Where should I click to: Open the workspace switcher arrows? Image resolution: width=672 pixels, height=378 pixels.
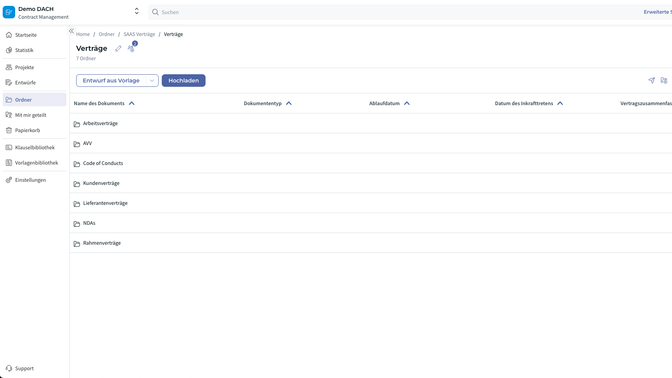click(x=136, y=11)
